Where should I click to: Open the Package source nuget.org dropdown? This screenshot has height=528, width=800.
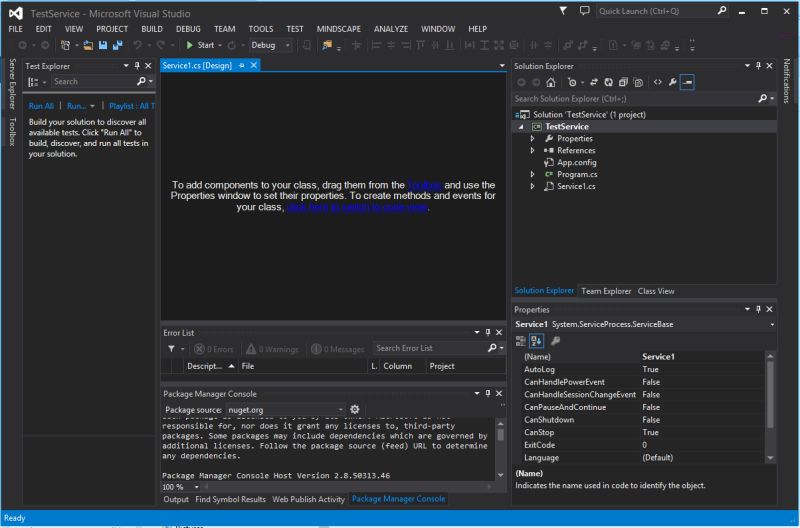pyautogui.click(x=341, y=410)
